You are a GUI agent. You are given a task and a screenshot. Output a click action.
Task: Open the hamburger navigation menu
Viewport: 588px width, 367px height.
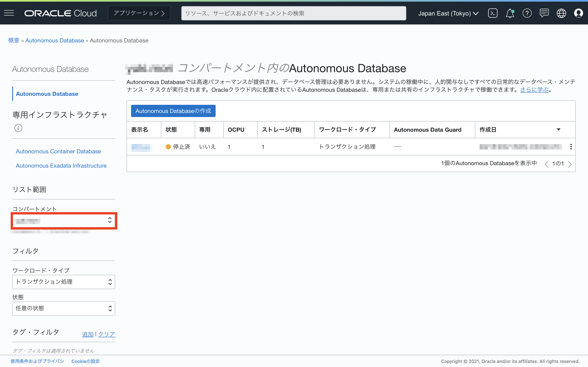[9, 13]
